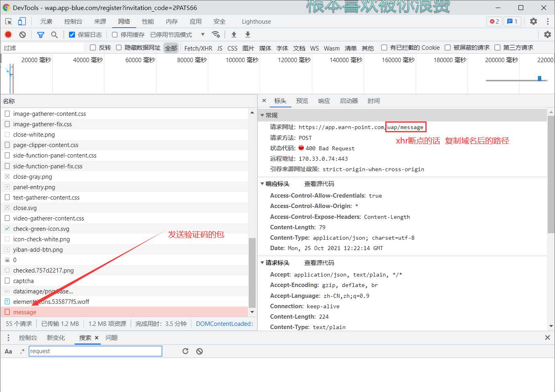555x392 pixels.
Task: Open the Response (响应) details tab
Action: 324,101
